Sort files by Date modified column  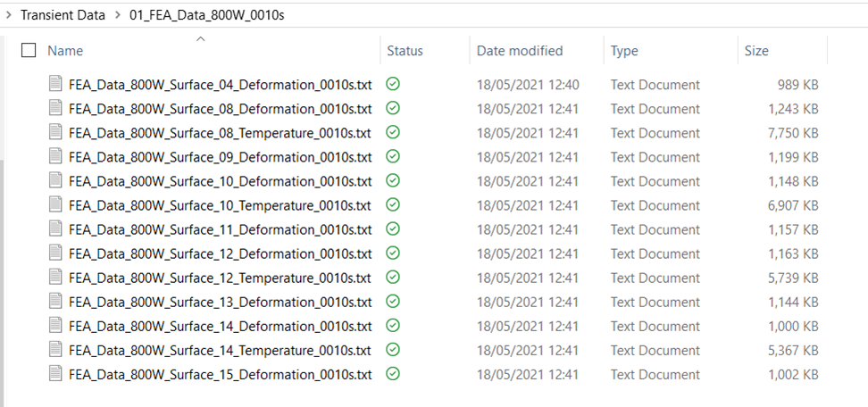point(520,51)
